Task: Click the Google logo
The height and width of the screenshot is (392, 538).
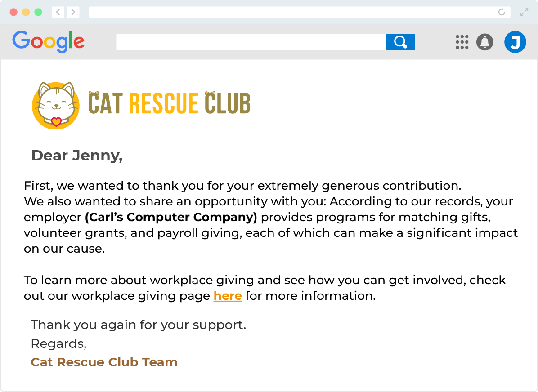Action: (x=49, y=41)
